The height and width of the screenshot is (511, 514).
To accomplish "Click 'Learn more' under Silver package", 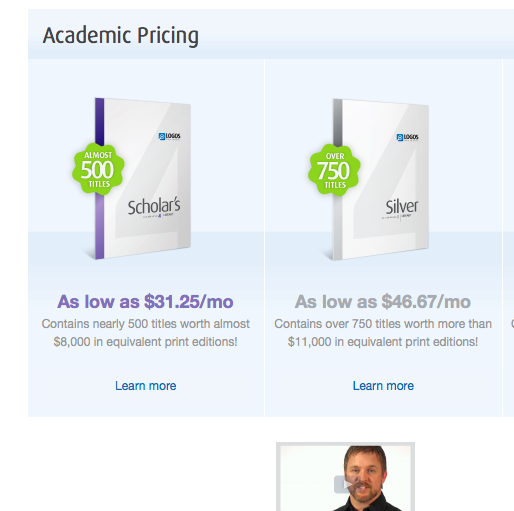I will 383,386.
